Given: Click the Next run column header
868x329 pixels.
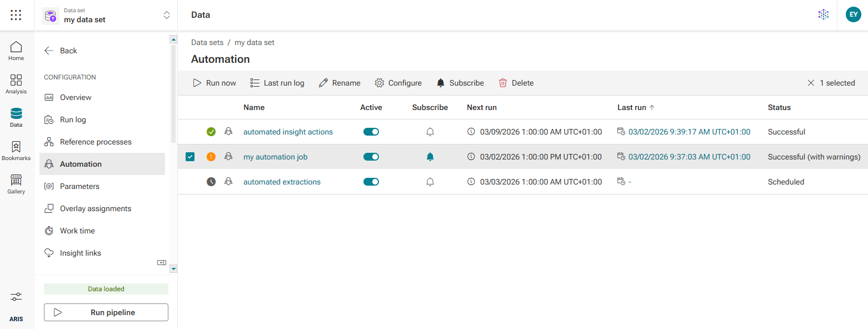Looking at the screenshot, I should [x=482, y=107].
